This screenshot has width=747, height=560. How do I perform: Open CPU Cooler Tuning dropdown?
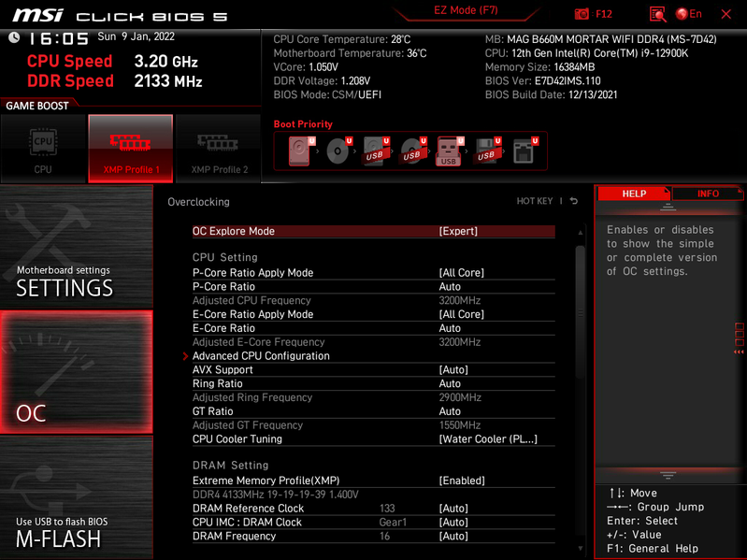point(374,439)
